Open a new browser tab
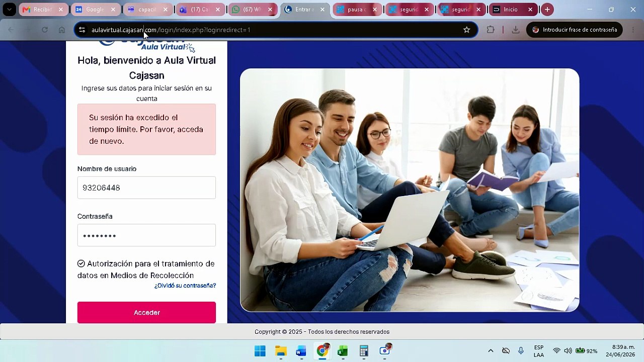Image resolution: width=644 pixels, height=362 pixels. point(547,10)
